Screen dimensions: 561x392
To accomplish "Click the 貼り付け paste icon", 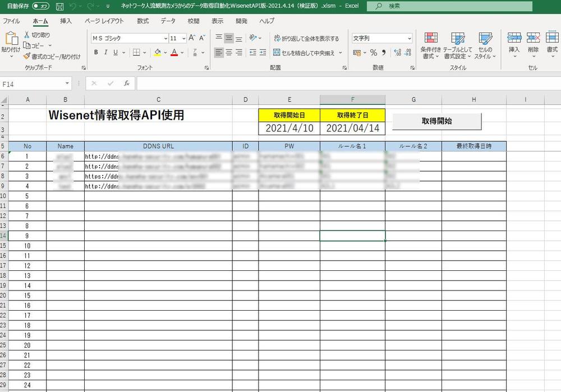I will click(x=11, y=38).
